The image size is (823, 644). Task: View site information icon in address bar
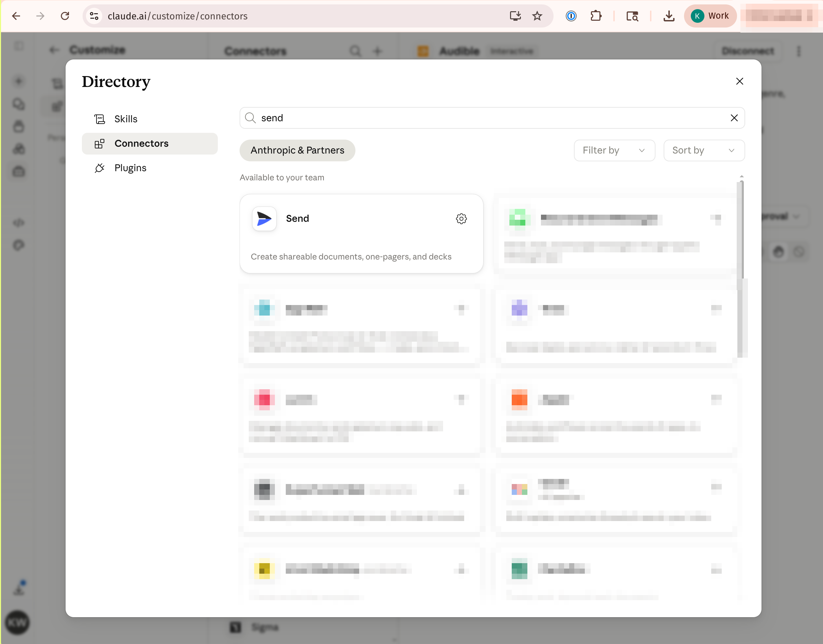coord(94,16)
